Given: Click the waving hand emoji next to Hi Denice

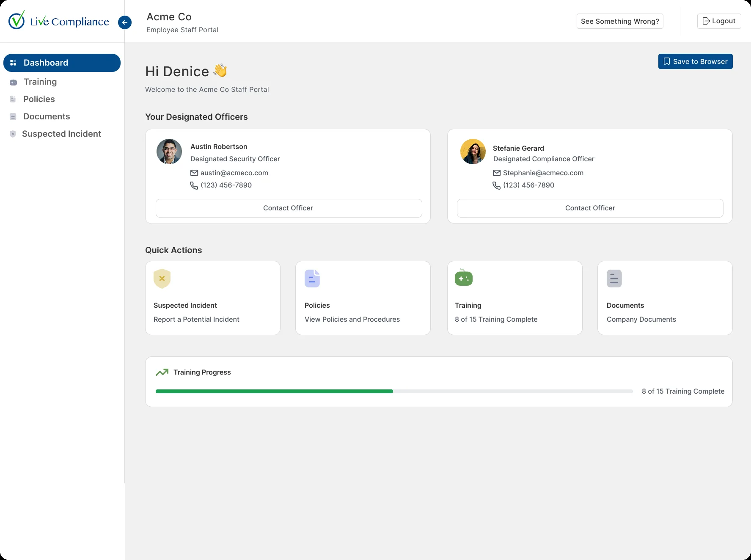Looking at the screenshot, I should [x=220, y=71].
